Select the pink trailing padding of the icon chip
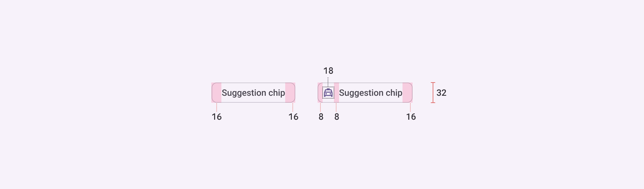The width and height of the screenshot is (644, 189). tap(407, 93)
